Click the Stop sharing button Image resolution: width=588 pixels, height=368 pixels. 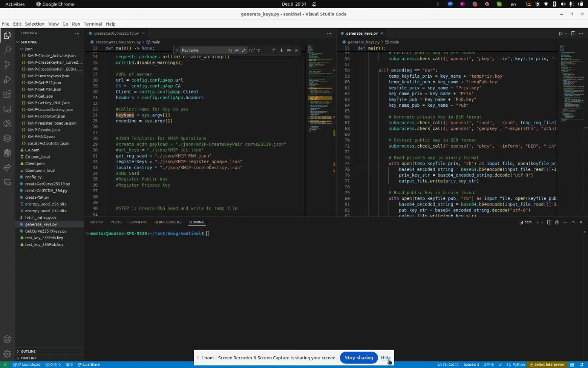[x=358, y=358]
